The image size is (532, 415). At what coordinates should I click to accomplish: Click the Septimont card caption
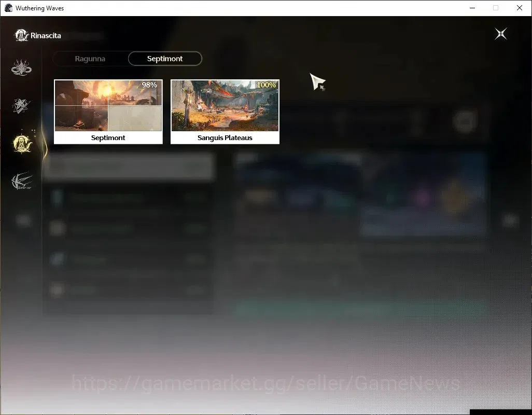[x=108, y=138]
